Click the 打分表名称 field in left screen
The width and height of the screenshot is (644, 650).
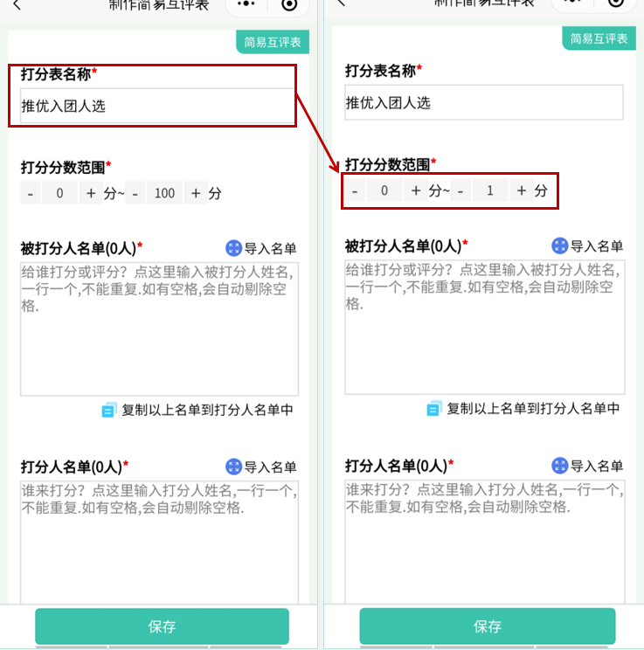[x=157, y=106]
